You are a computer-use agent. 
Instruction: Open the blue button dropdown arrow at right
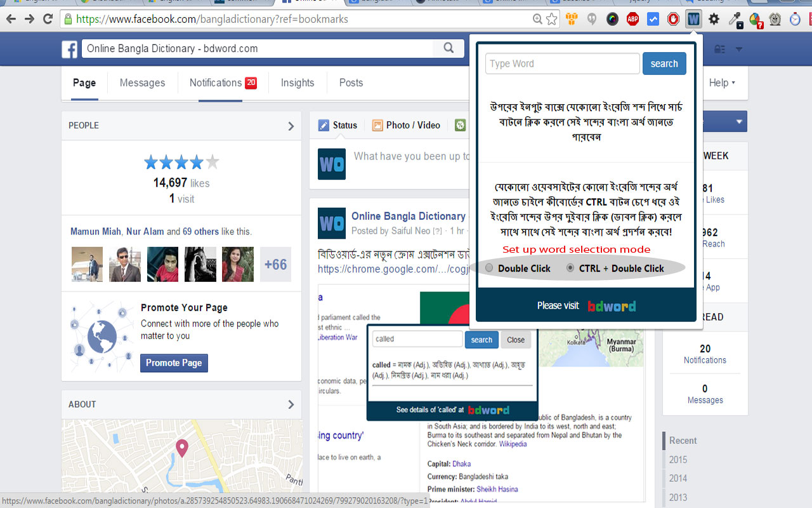(739, 121)
